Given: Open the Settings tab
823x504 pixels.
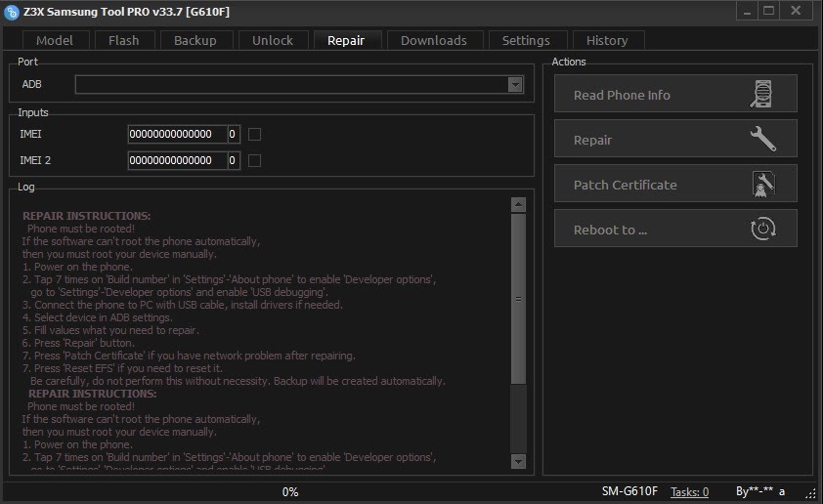Looking at the screenshot, I should point(526,40).
